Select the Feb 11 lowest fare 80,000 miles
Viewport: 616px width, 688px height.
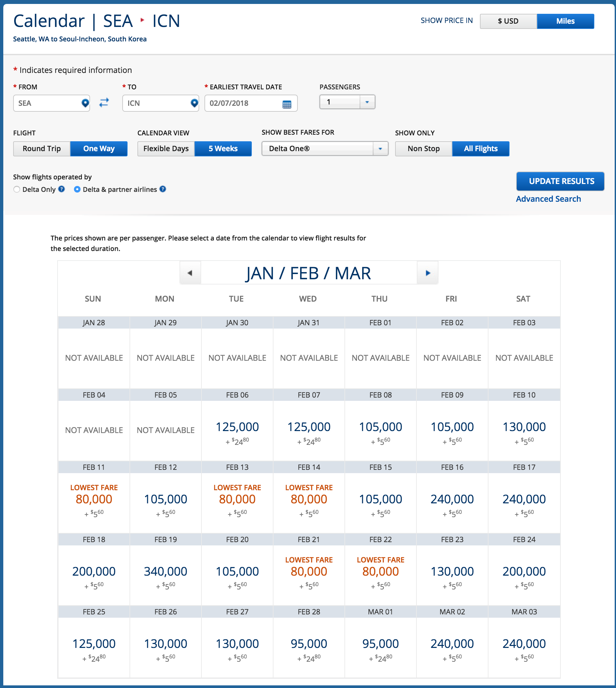click(94, 499)
